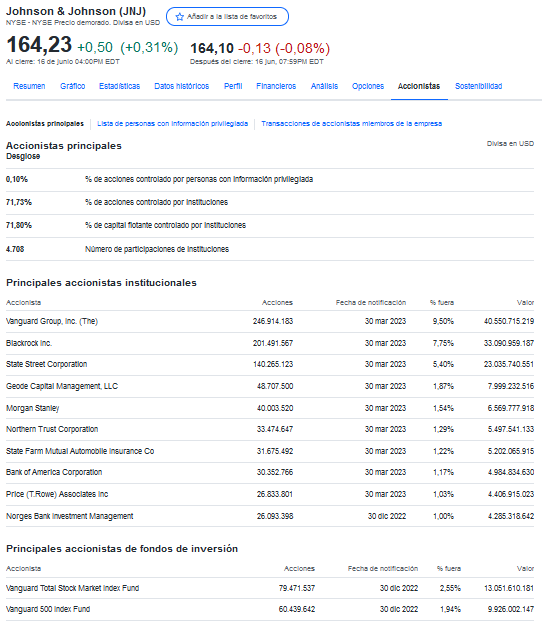Viewport: 542px width, 623px height.
Task: Click Fecha de notificación header in institutional table
Action: pyautogui.click(x=371, y=303)
